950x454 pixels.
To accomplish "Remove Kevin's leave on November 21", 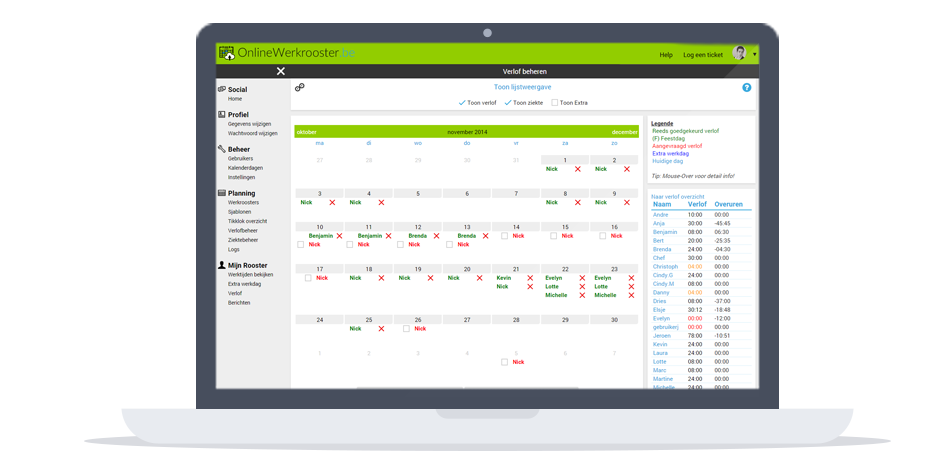I will click(x=529, y=278).
